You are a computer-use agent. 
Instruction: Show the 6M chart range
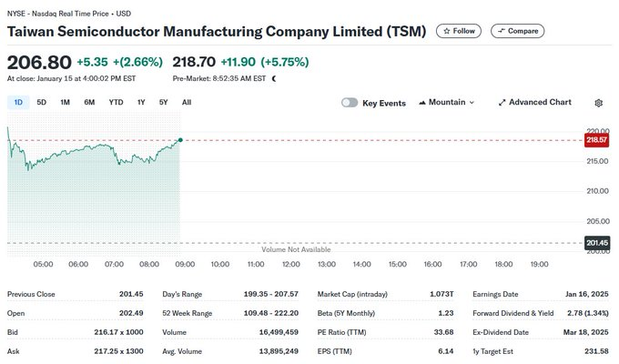click(x=89, y=103)
